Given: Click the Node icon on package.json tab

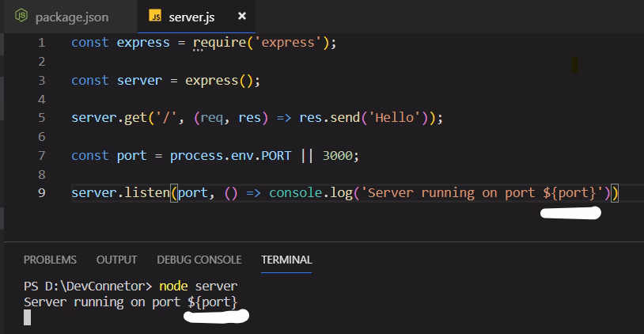Looking at the screenshot, I should point(21,16).
